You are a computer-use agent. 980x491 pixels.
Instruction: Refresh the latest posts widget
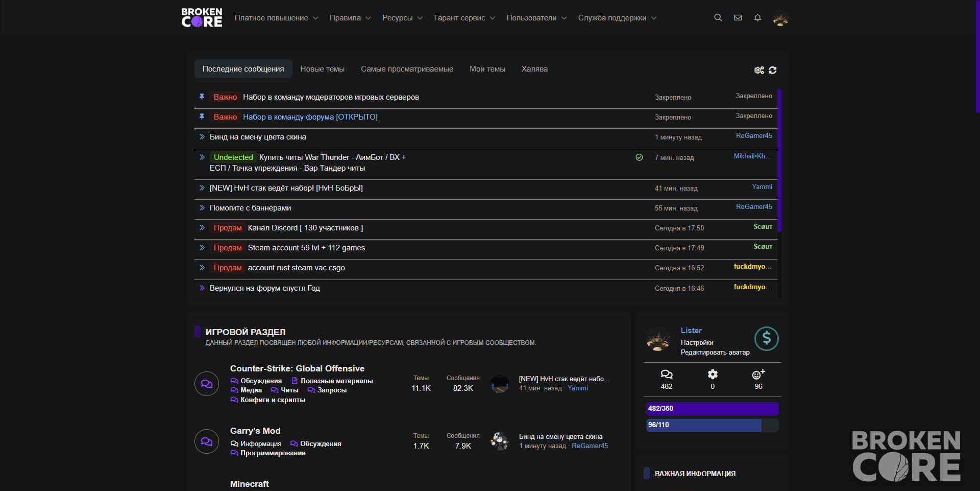point(773,70)
